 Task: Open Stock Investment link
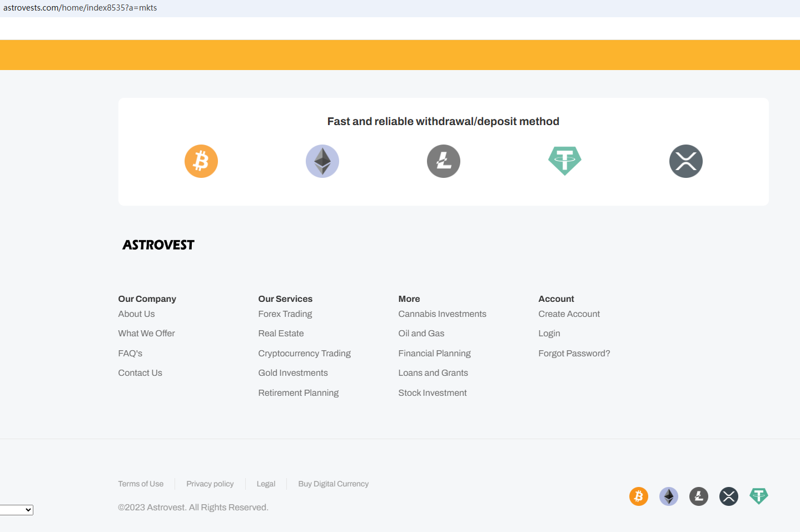point(433,393)
